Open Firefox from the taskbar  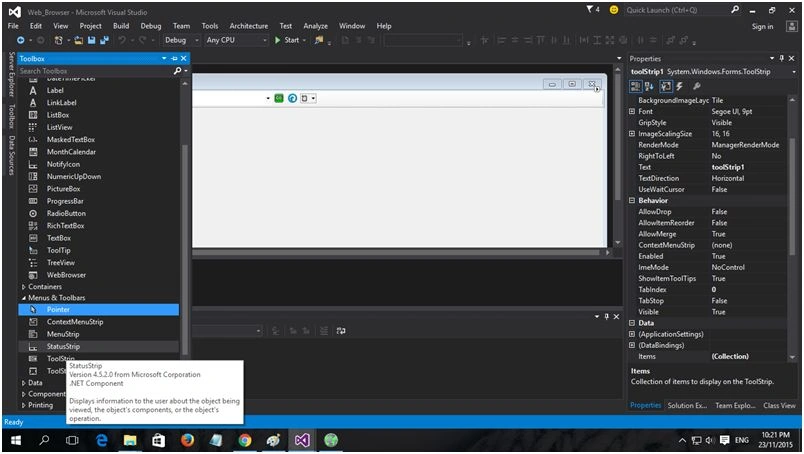[x=187, y=440]
